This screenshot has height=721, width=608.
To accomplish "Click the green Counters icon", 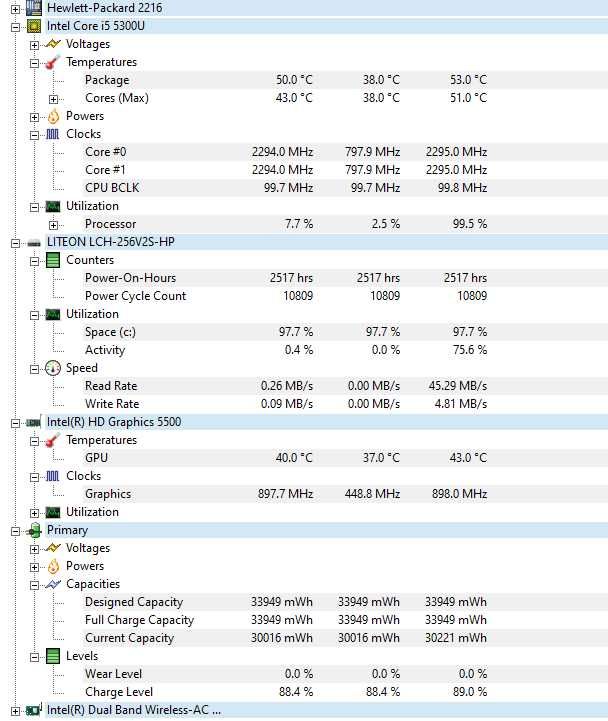I will 53,260.
